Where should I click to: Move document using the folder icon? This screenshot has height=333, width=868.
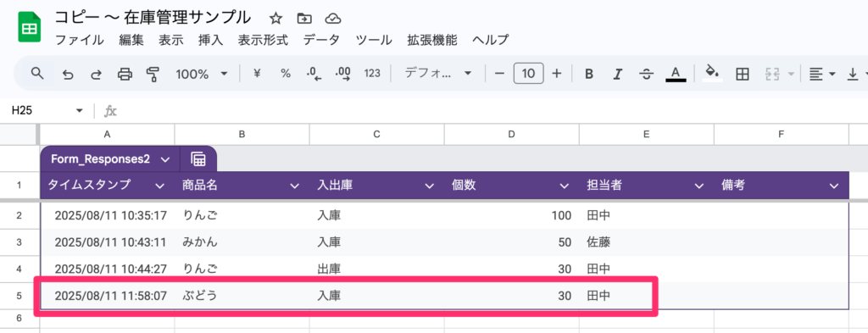[x=304, y=19]
